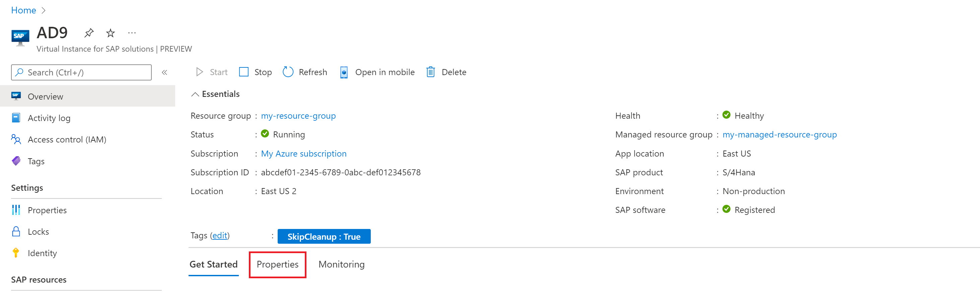Click the Refresh toolbar icon
Image resolution: width=980 pixels, height=293 pixels.
pyautogui.click(x=288, y=72)
